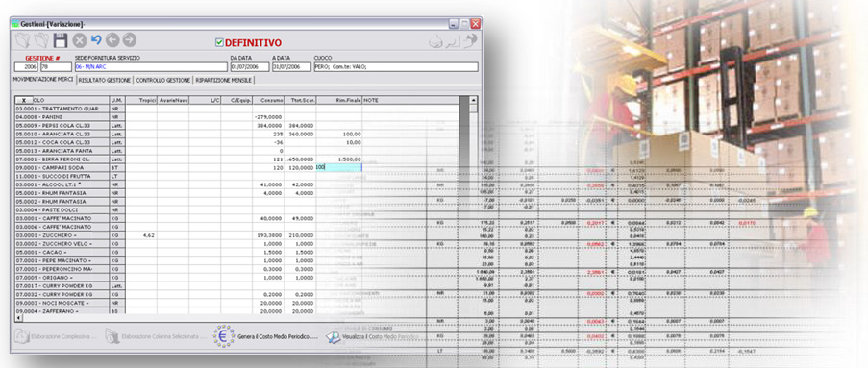
Task: Click the table's scroll up arrow
Action: tap(473, 100)
